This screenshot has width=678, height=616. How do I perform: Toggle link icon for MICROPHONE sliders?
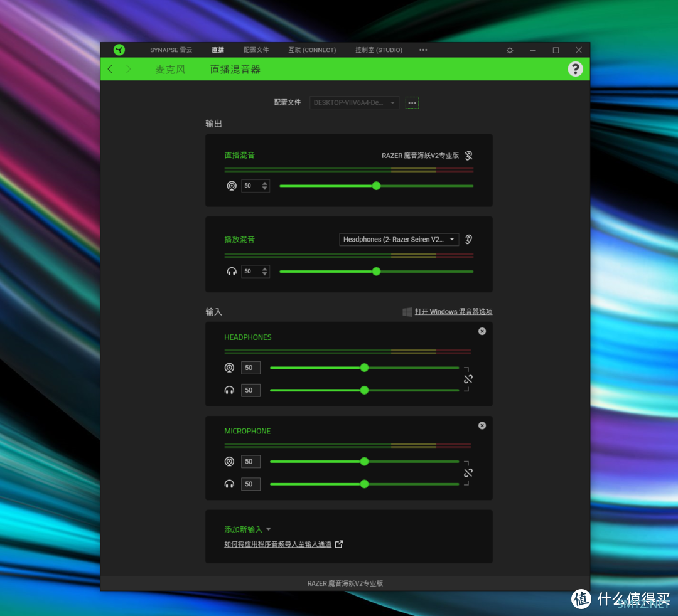(x=468, y=473)
